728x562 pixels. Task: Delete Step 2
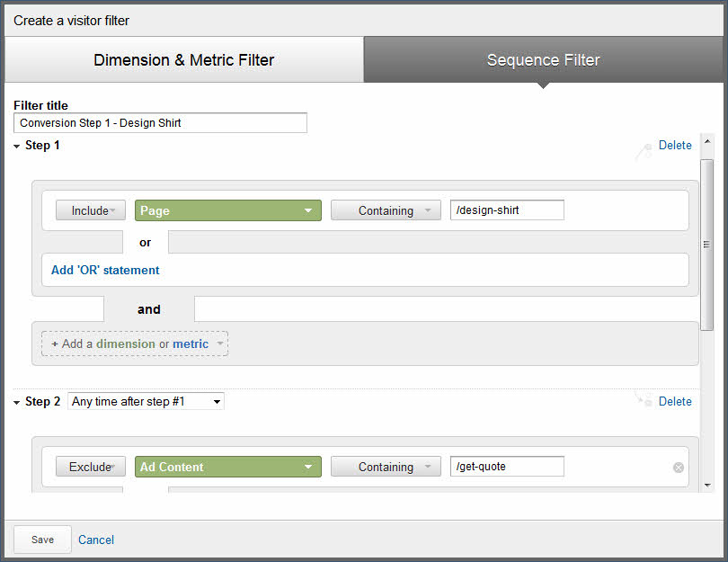(675, 401)
